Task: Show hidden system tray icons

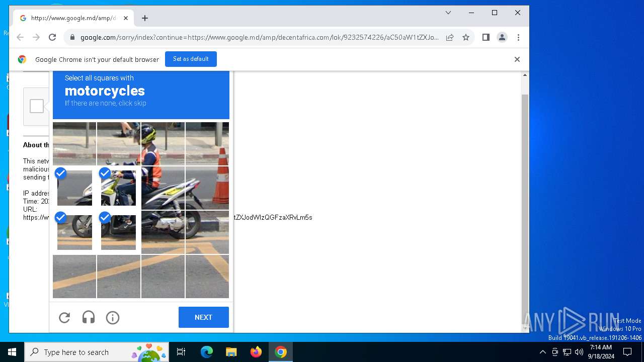Action: tap(542, 352)
